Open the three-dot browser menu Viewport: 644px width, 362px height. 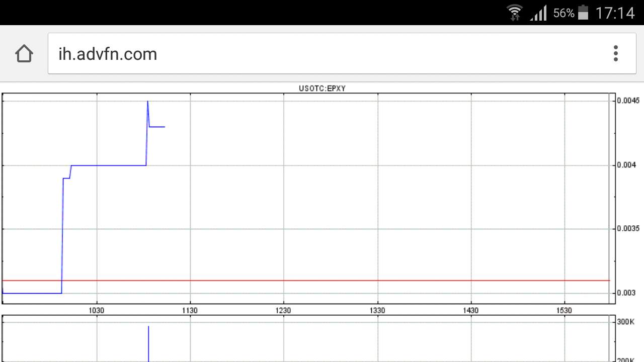(x=615, y=53)
